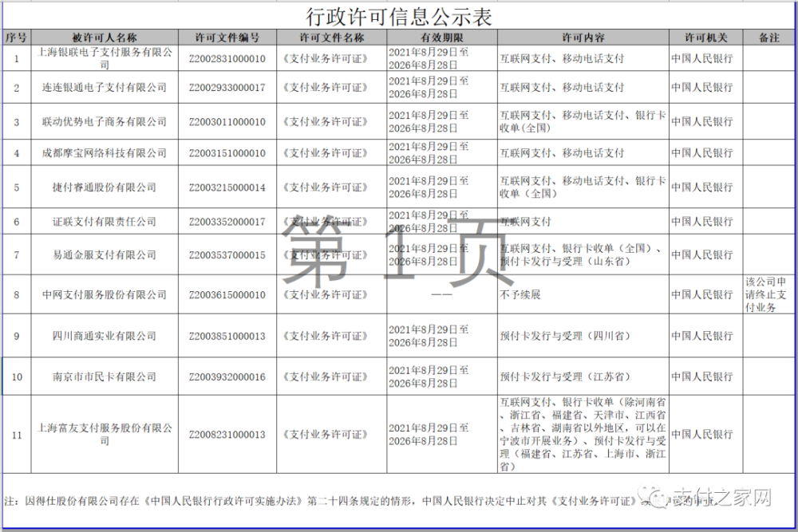Click the —— validity cell for 中网支付
Screen dimensions: 798x532
pyautogui.click(x=440, y=294)
